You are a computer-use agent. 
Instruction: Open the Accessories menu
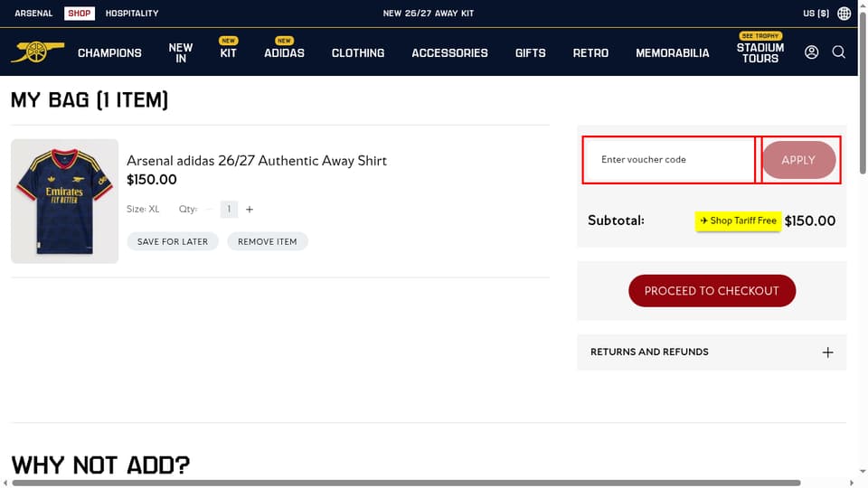tap(449, 53)
